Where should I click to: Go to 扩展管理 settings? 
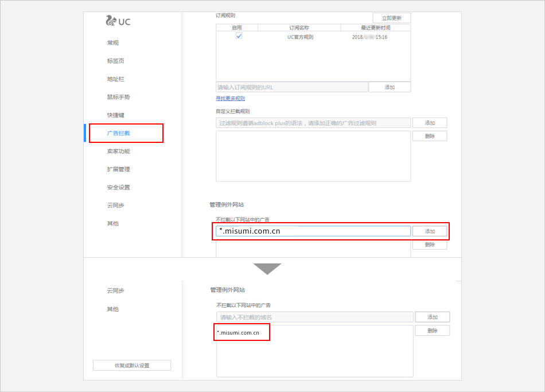pyautogui.click(x=118, y=169)
